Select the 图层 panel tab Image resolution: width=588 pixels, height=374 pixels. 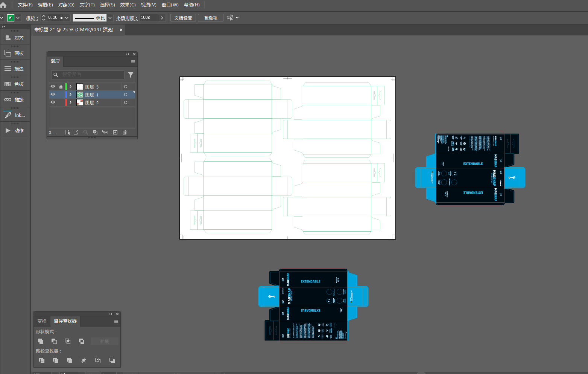point(55,61)
